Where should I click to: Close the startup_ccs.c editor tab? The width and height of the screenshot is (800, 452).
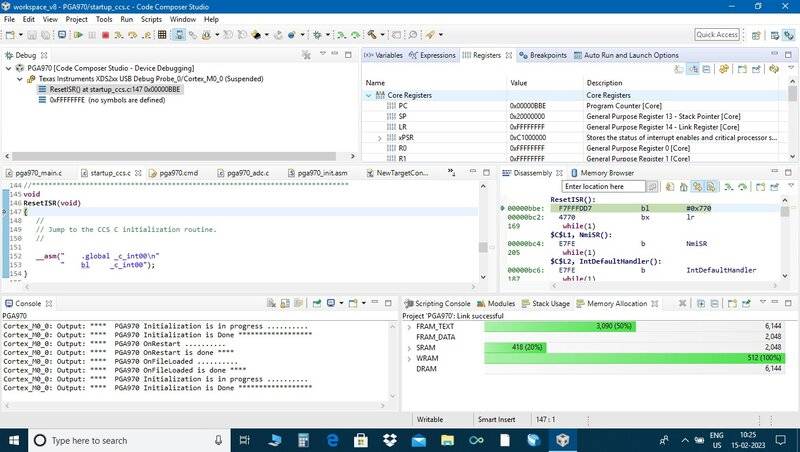pos(138,173)
